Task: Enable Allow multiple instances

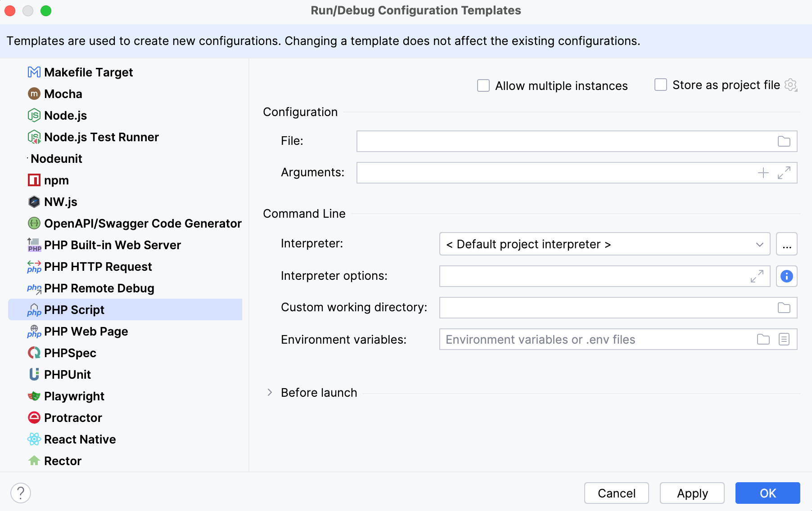Action: [x=483, y=85]
